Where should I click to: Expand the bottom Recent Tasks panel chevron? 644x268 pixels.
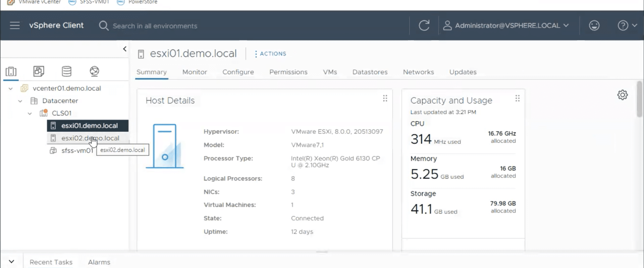(x=11, y=262)
